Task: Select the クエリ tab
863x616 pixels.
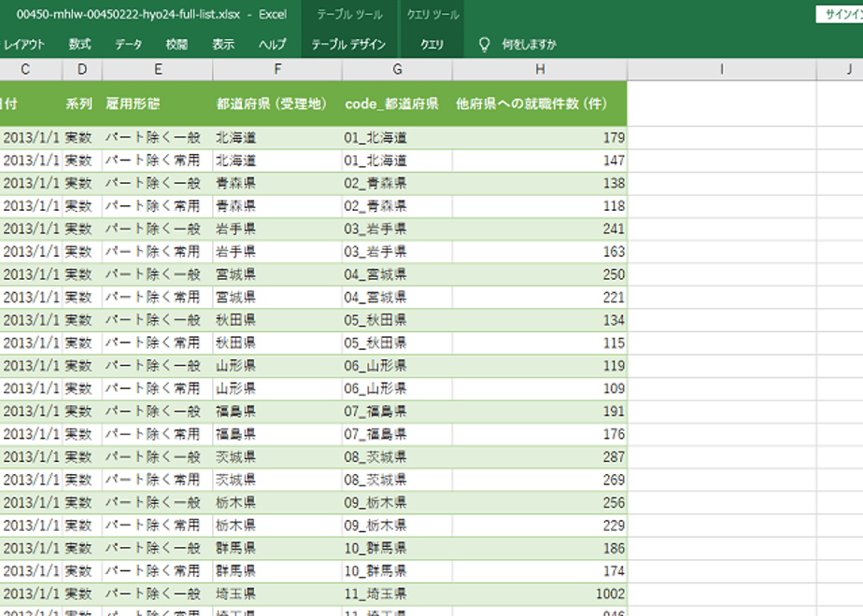Action: 432,45
